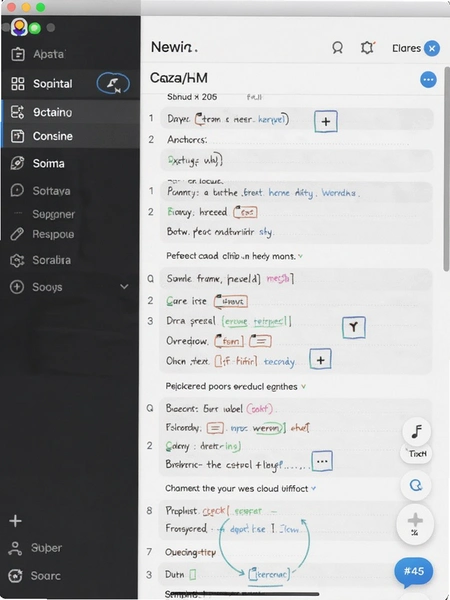Click the green checkbox beside Dutn
This screenshot has width=450, height=600.
tap(192, 574)
